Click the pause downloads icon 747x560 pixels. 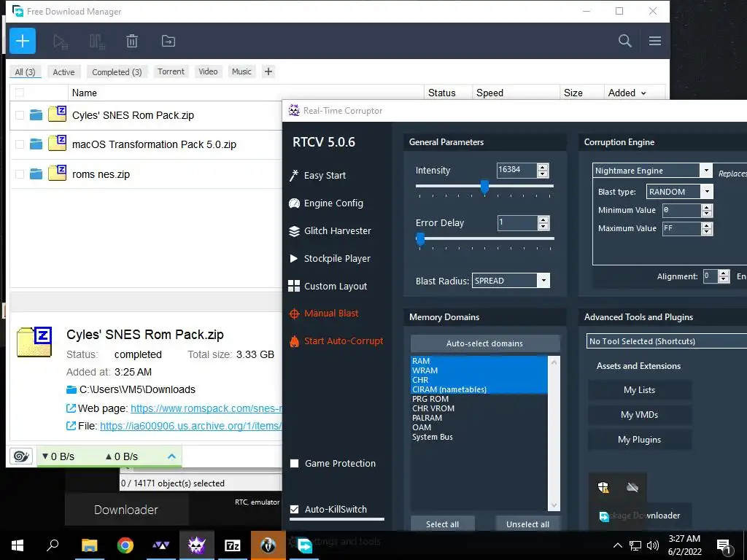[97, 42]
